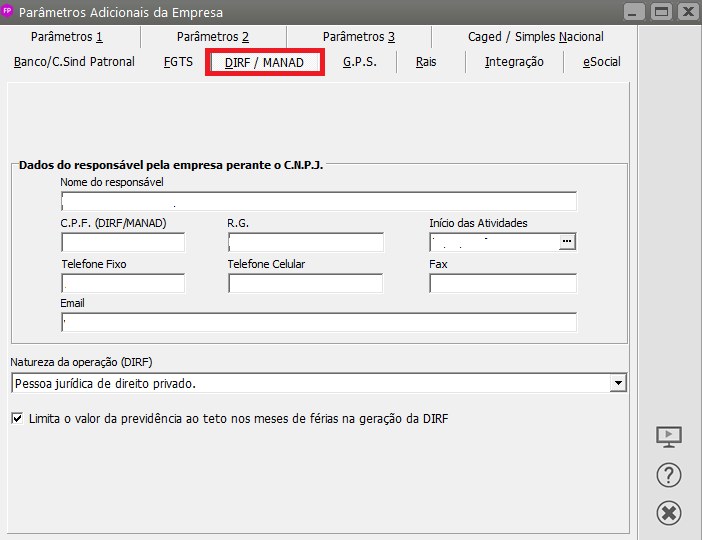Click the FP application icon in title bar
The image size is (702, 540).
coord(10,12)
